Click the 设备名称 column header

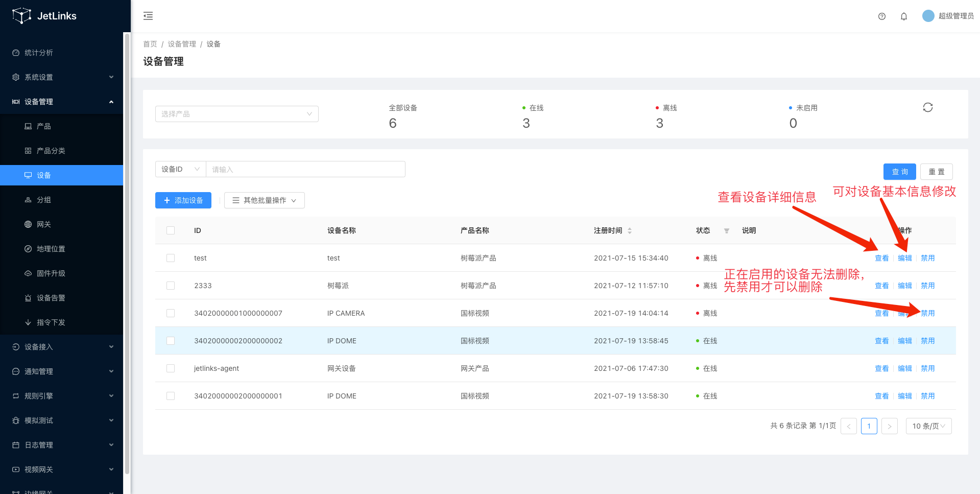point(342,230)
